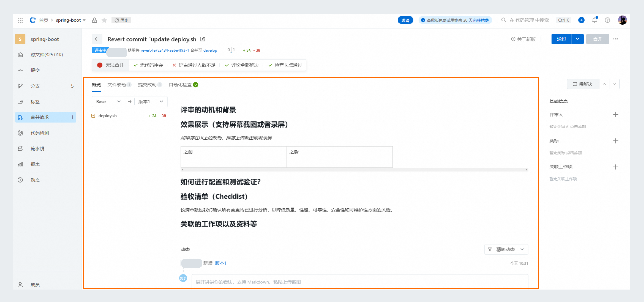Switch to the 文件改动 tab

coord(119,85)
